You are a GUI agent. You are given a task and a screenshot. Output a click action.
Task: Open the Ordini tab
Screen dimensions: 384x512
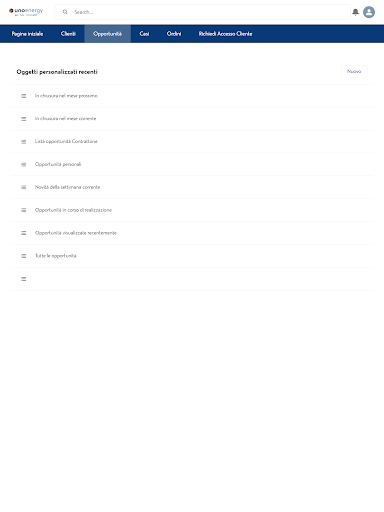[x=174, y=34]
